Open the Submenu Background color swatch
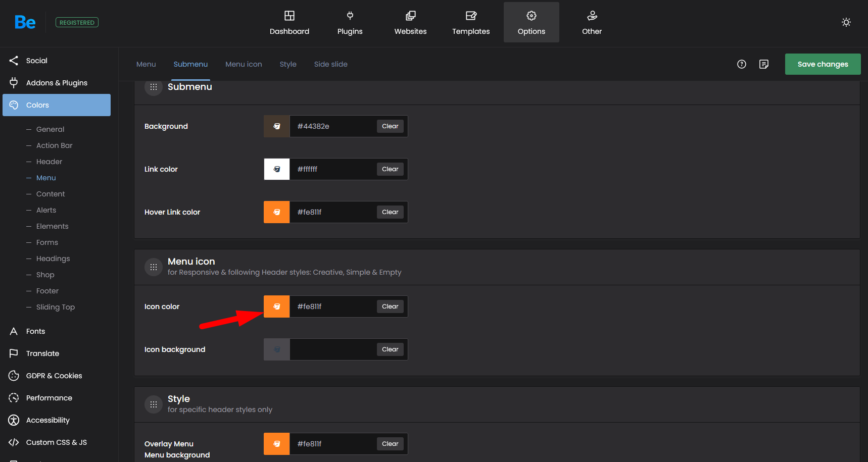Viewport: 868px width, 462px height. 277,126
